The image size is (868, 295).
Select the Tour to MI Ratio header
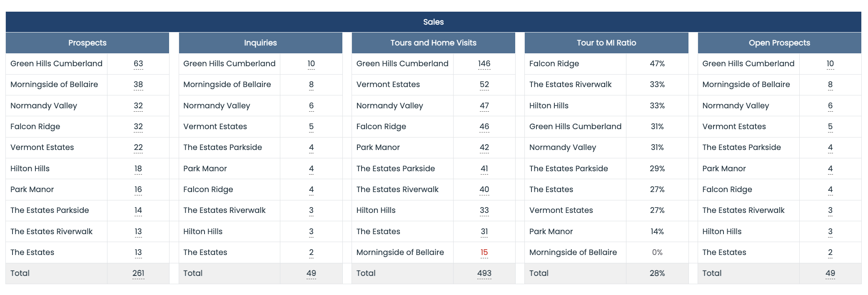click(x=606, y=43)
